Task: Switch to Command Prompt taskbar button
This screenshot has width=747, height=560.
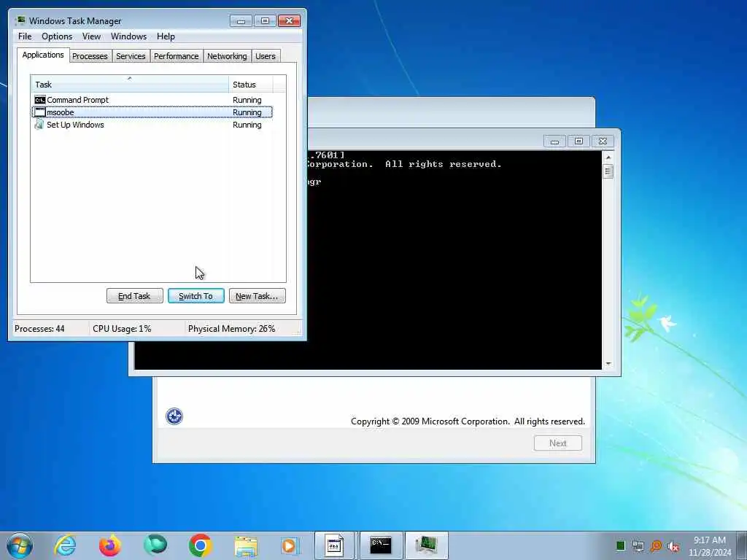Action: (381, 545)
